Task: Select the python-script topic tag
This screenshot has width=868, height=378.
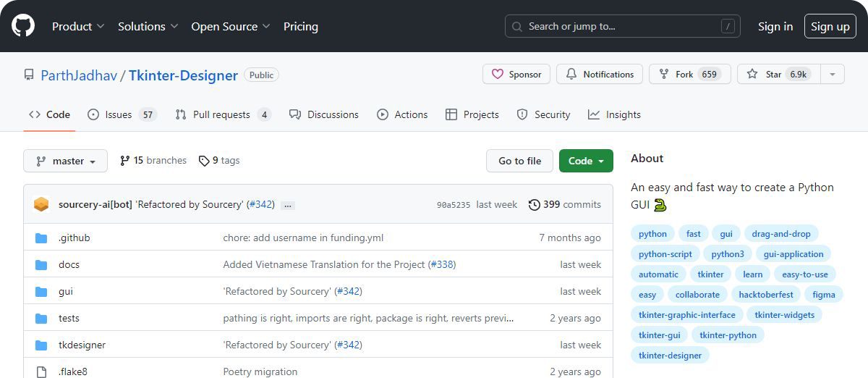Action: (x=665, y=254)
